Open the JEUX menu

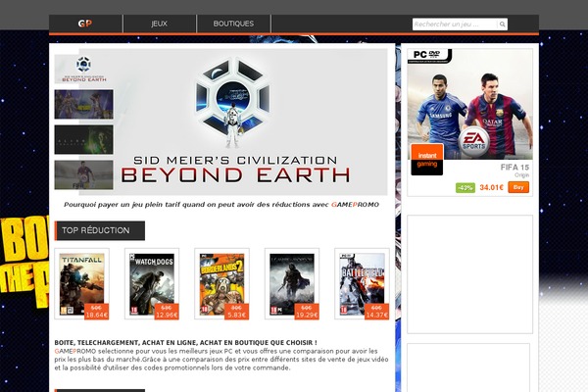coord(160,24)
